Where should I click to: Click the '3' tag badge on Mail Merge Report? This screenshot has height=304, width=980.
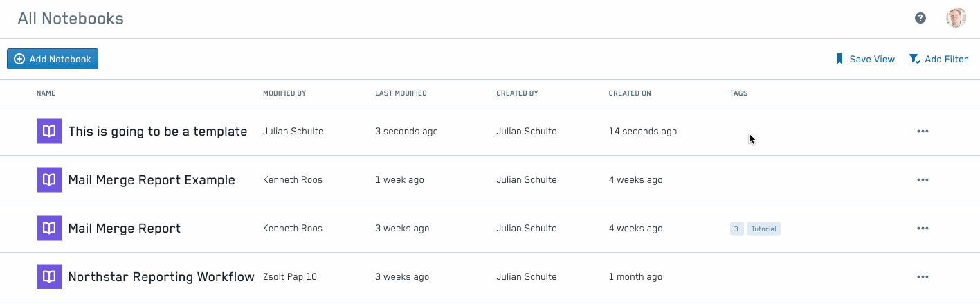point(736,229)
